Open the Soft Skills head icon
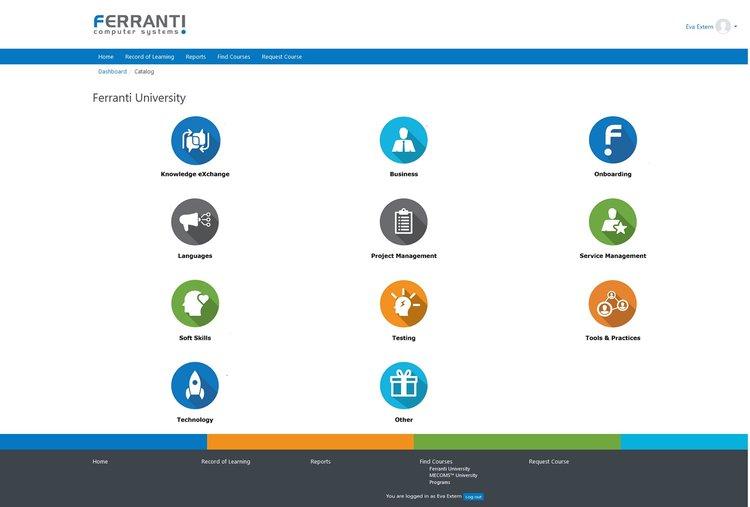 pos(195,304)
